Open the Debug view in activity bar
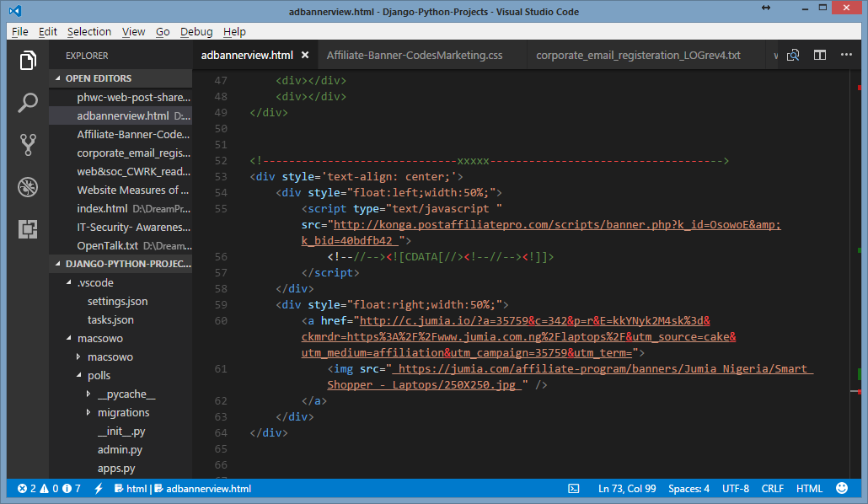This screenshot has width=868, height=504. [x=28, y=187]
